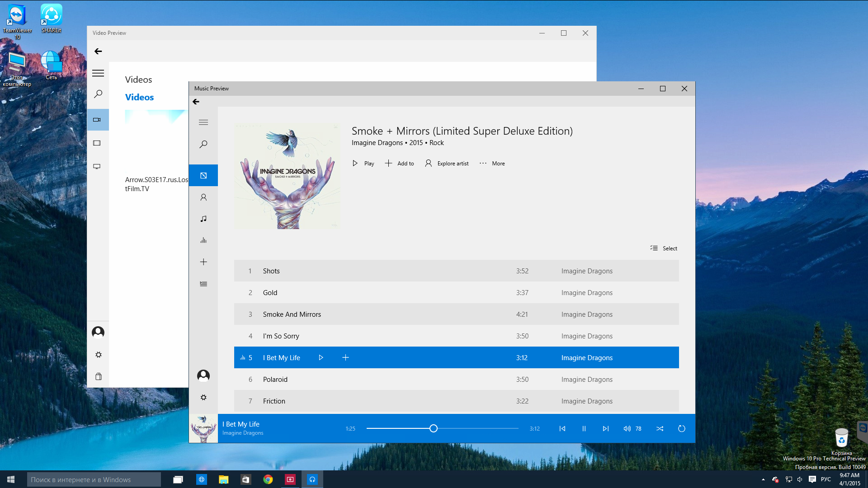Open Songs view via music note icon
868x488 pixels.
203,219
